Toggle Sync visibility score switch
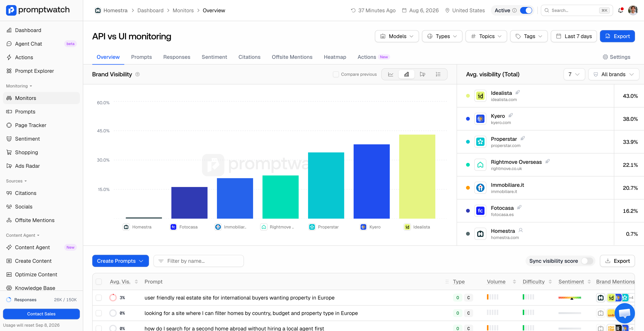The image size is (644, 331). [587, 261]
